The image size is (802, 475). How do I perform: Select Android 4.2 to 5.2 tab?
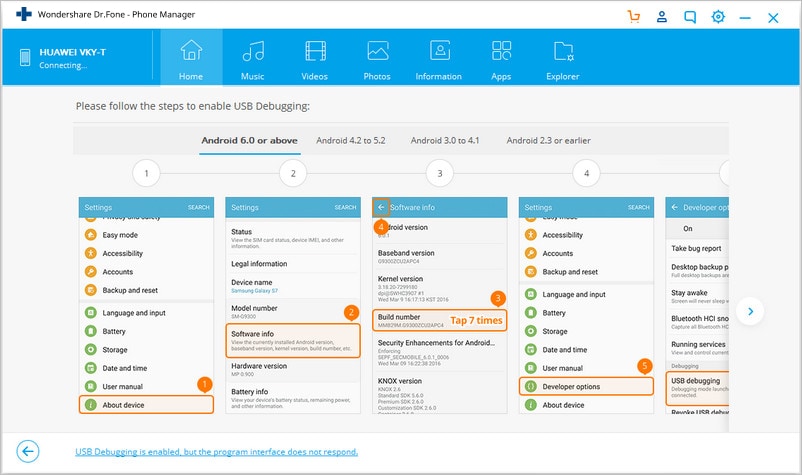(x=351, y=141)
